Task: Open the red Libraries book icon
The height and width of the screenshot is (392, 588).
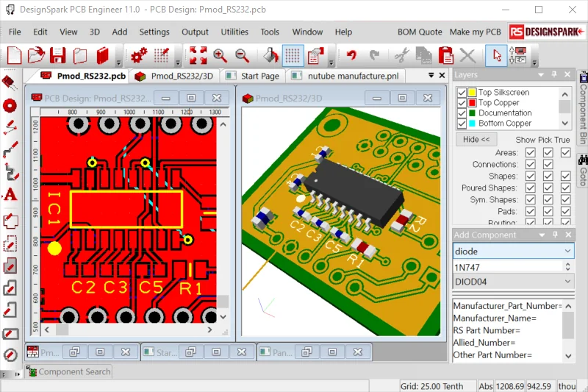Action: [102, 55]
